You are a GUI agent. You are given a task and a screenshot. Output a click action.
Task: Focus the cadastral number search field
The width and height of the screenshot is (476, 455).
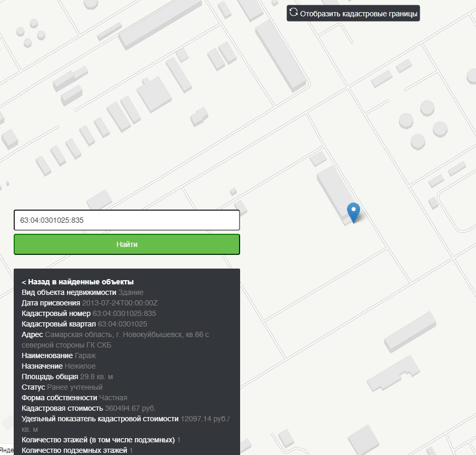[127, 220]
